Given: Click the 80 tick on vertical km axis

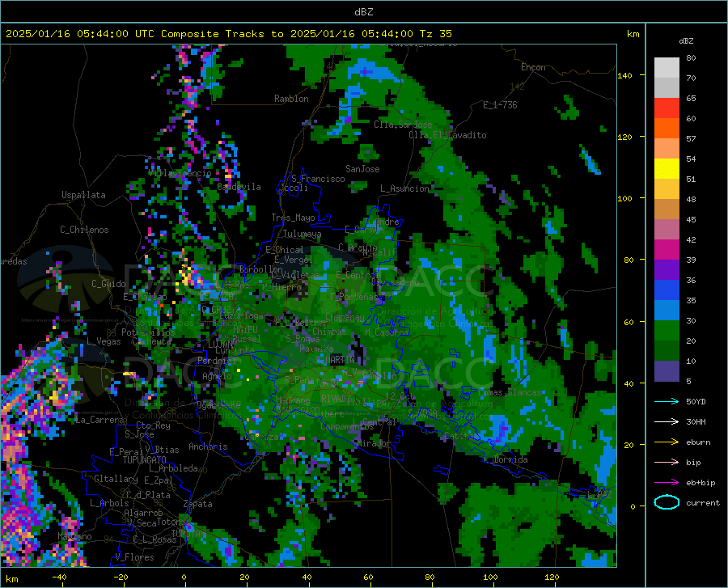Looking at the screenshot, I should tap(629, 260).
